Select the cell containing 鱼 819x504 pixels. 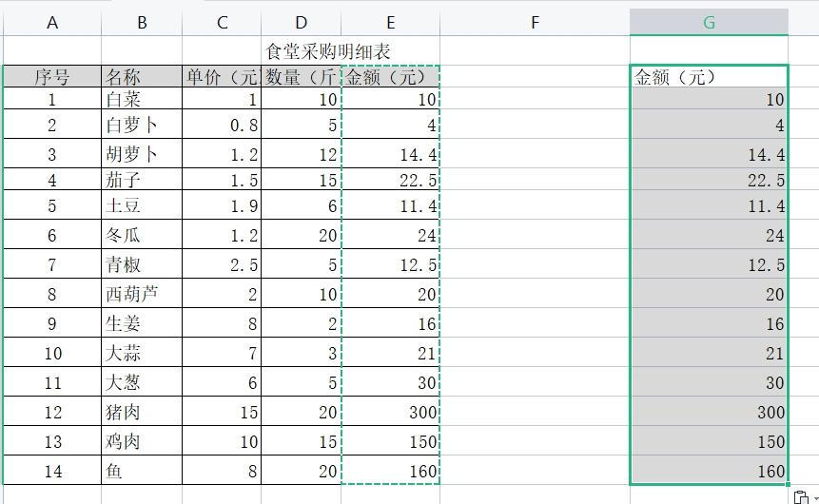click(142, 470)
